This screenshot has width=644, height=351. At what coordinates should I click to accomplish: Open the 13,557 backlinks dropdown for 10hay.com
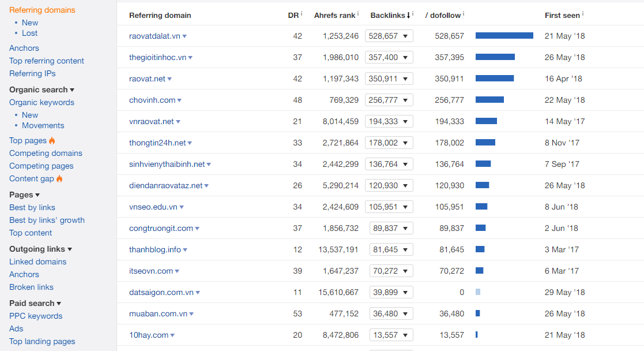[391, 335]
